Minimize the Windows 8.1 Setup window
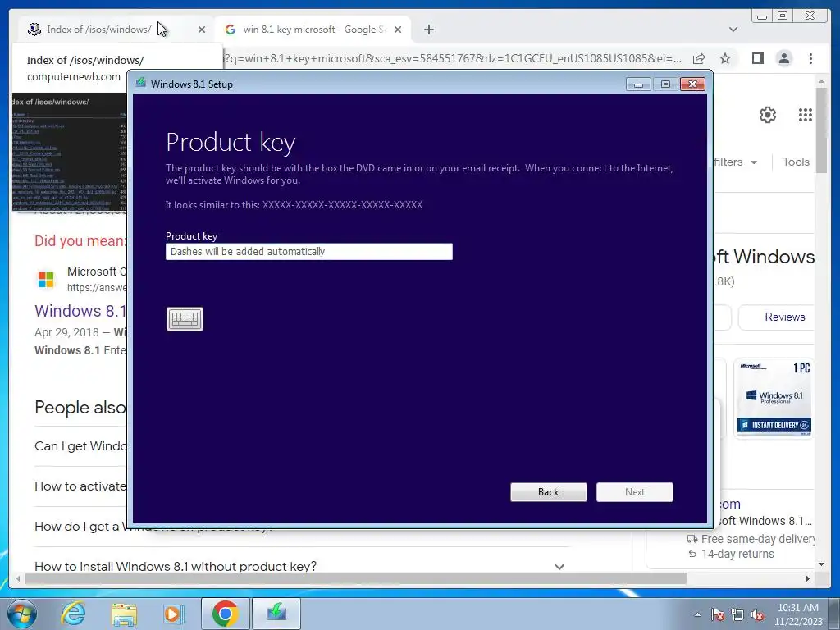 [x=638, y=84]
